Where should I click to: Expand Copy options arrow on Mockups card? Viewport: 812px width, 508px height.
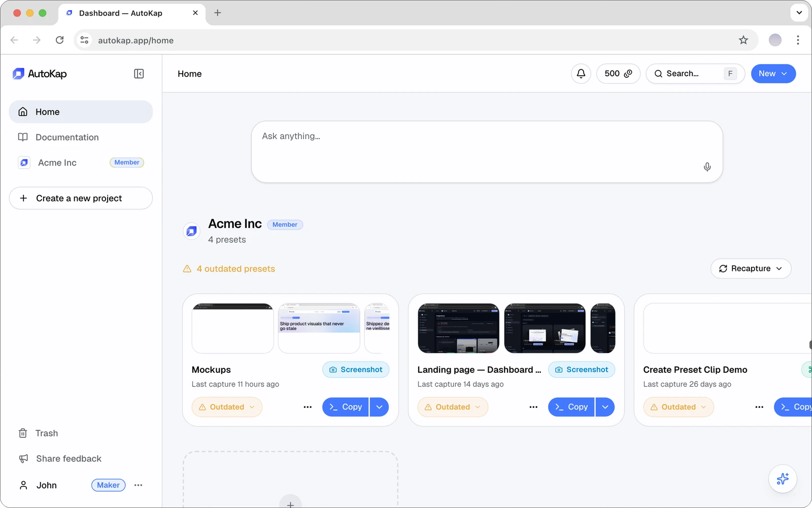(x=379, y=407)
